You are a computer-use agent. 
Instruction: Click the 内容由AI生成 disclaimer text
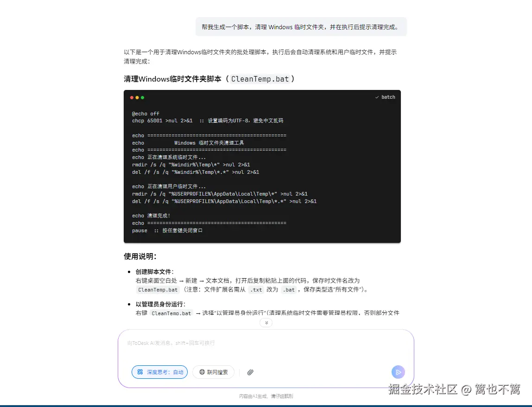tap(266, 396)
